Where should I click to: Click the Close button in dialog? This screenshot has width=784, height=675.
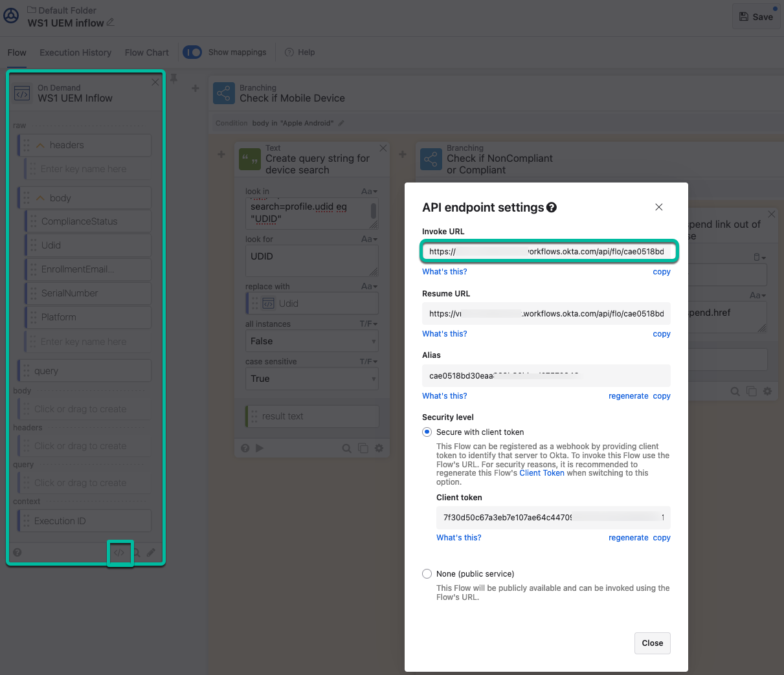pos(652,643)
